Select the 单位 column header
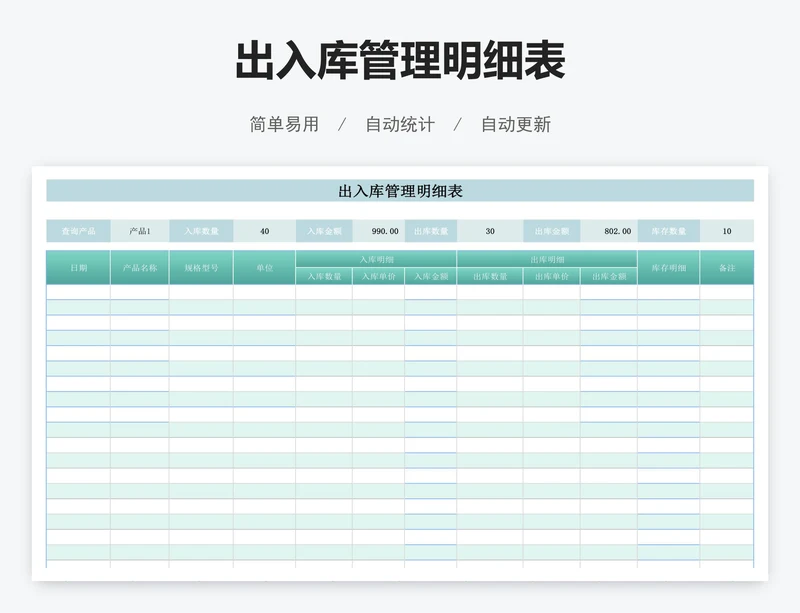 pos(264,267)
